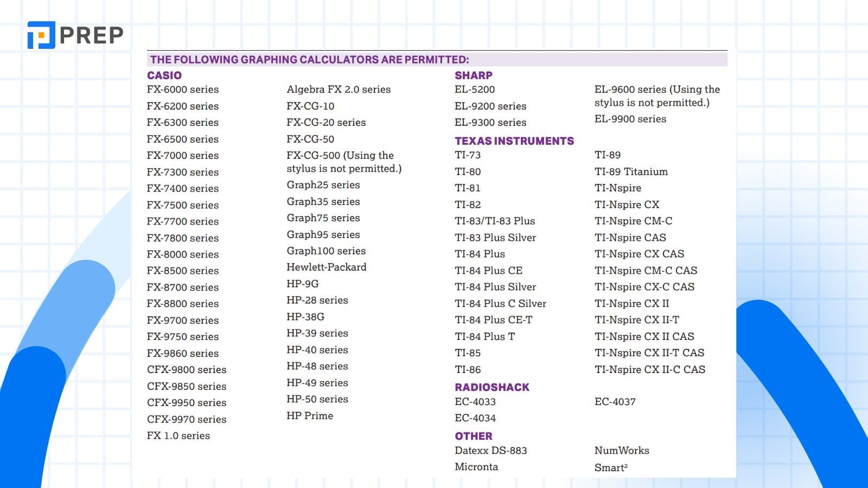Select 'Graph75 series' entry
The image size is (868, 488).
[323, 218]
